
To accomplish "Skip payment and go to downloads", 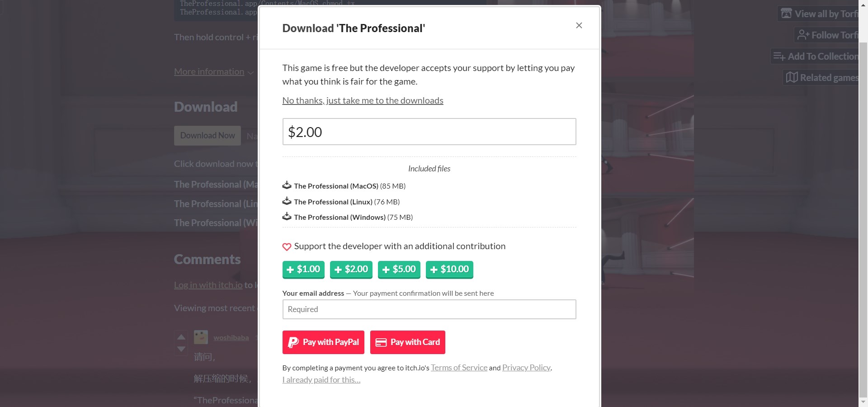I will click(363, 100).
